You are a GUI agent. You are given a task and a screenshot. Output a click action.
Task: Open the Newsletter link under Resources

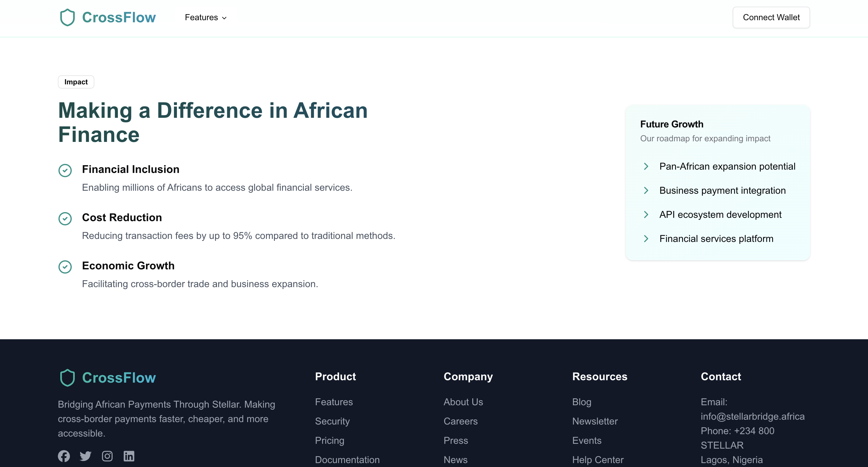[x=595, y=421]
